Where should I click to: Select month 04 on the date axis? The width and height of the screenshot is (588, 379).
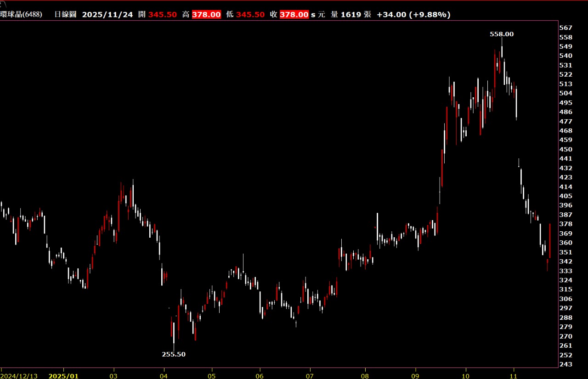(164, 376)
